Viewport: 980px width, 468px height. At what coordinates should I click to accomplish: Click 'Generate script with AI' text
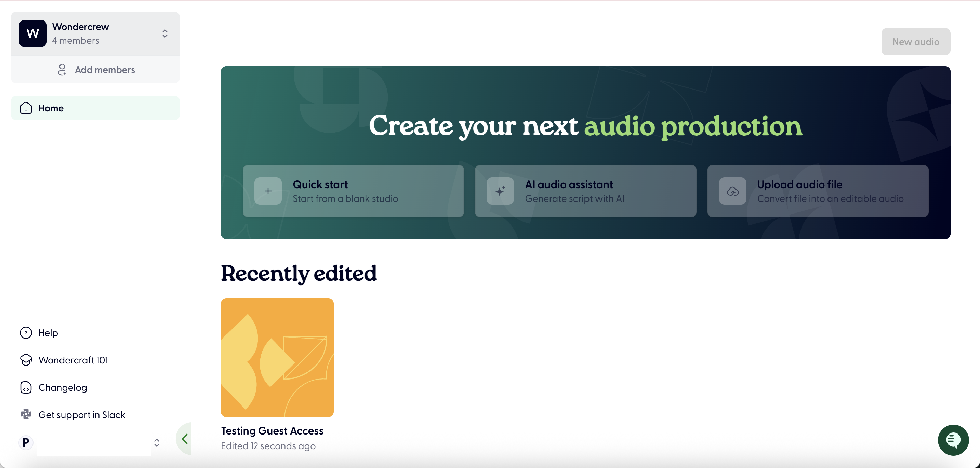pos(574,199)
